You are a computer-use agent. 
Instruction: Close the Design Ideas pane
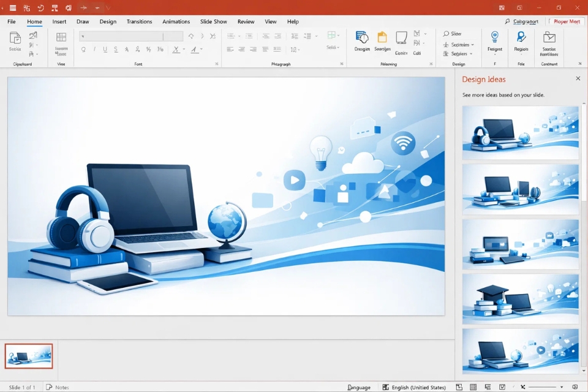pyautogui.click(x=578, y=78)
